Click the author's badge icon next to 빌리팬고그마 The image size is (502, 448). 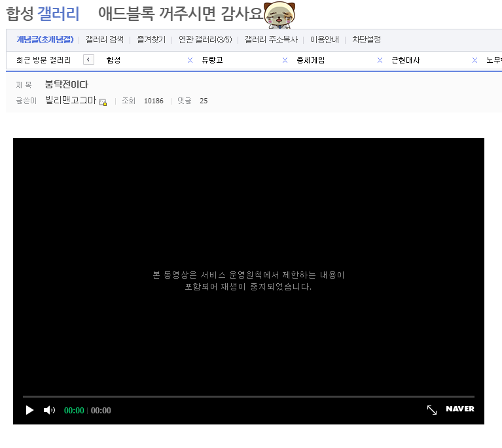pyautogui.click(x=103, y=102)
